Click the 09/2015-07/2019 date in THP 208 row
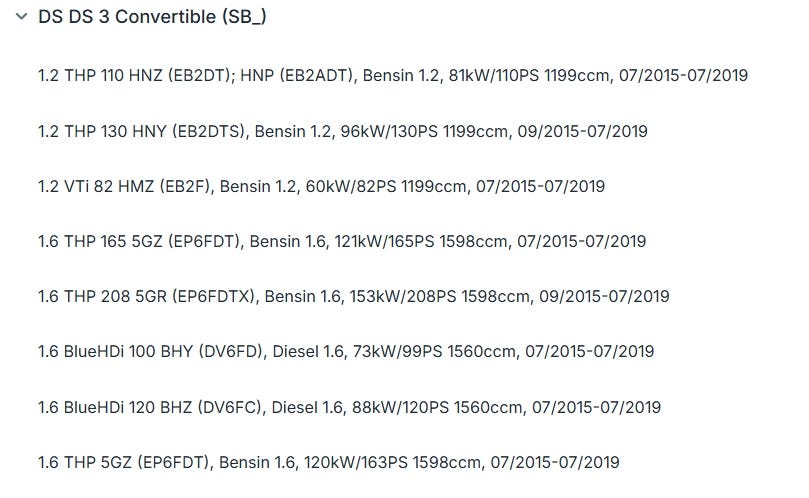Image resolution: width=809 pixels, height=498 pixels. (604, 297)
